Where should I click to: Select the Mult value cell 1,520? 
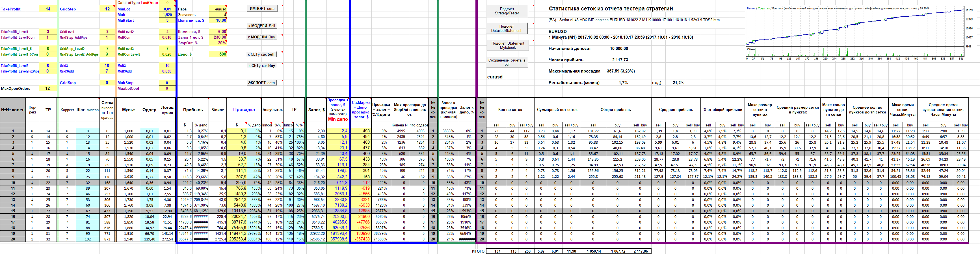(167, 15)
